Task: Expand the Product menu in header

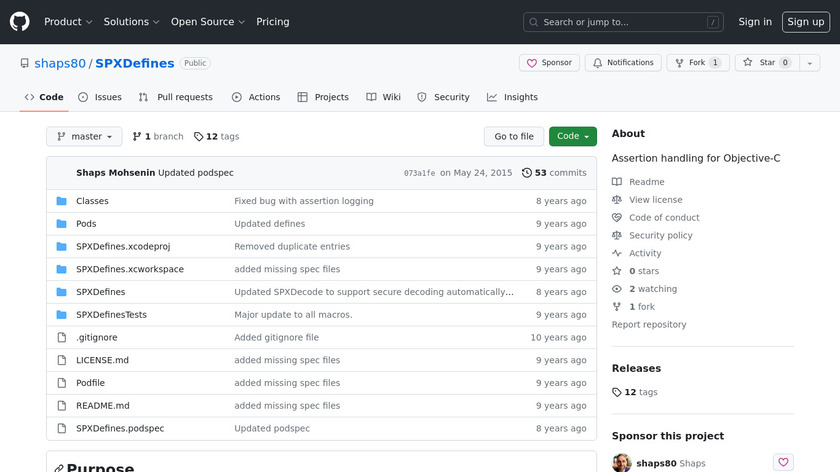Action: [68, 22]
